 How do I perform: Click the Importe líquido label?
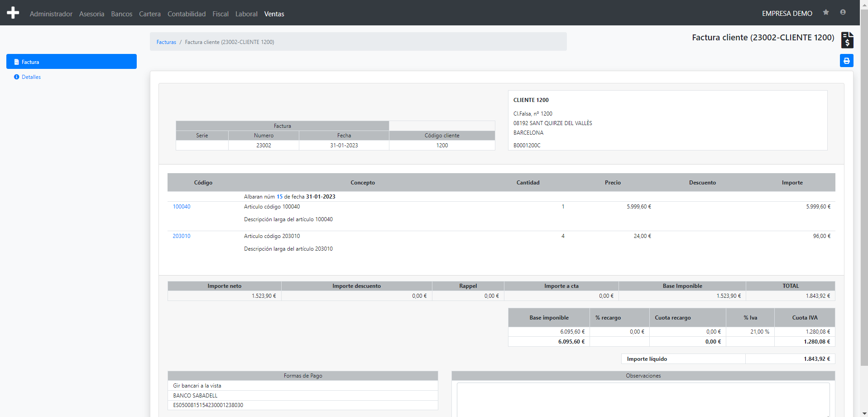[x=647, y=359]
